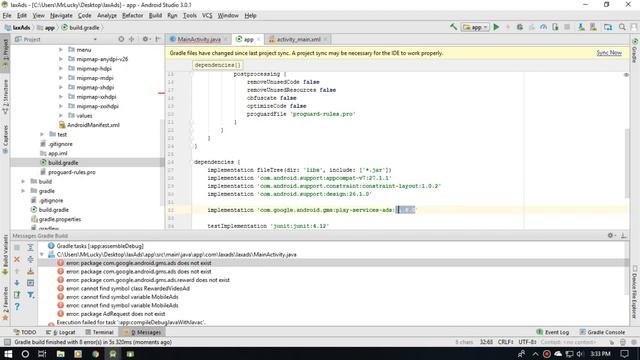Image resolution: width=640 pixels, height=360 pixels.
Task: Open Task View on the taskbar
Action: pos(42,354)
